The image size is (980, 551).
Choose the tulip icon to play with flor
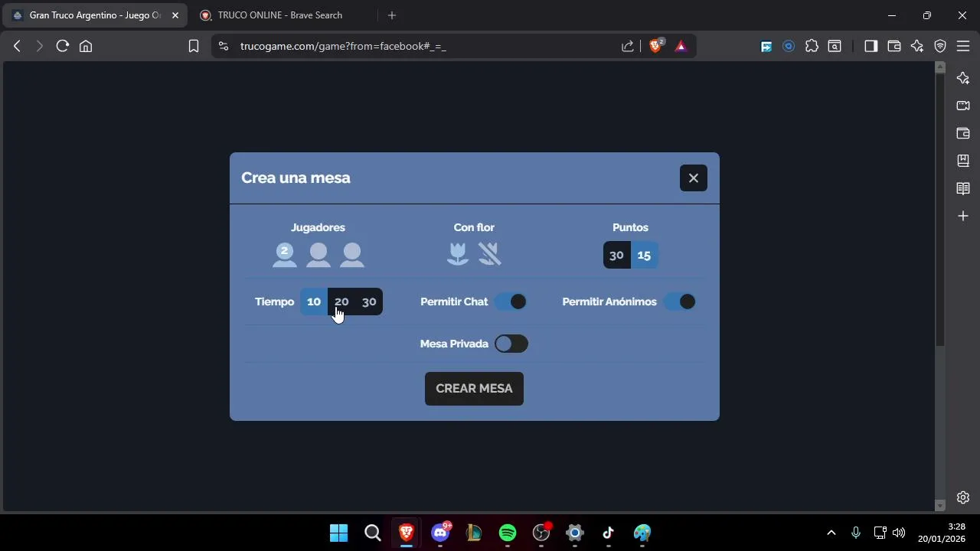point(458,254)
